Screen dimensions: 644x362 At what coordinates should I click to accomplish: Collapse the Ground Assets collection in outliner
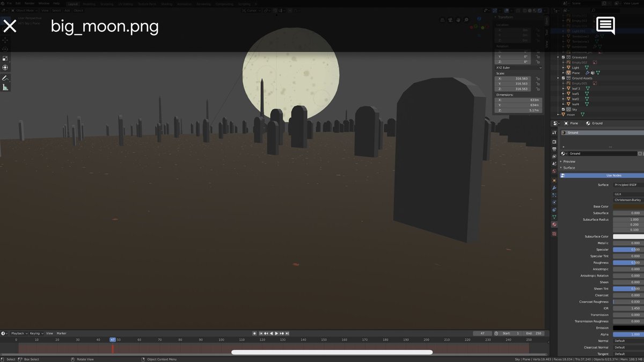tap(559, 78)
